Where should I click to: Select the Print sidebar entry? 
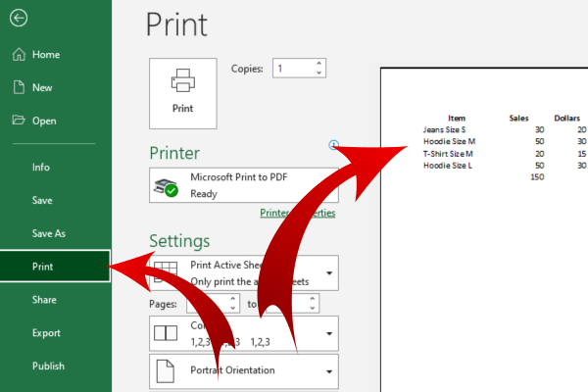coord(55,266)
